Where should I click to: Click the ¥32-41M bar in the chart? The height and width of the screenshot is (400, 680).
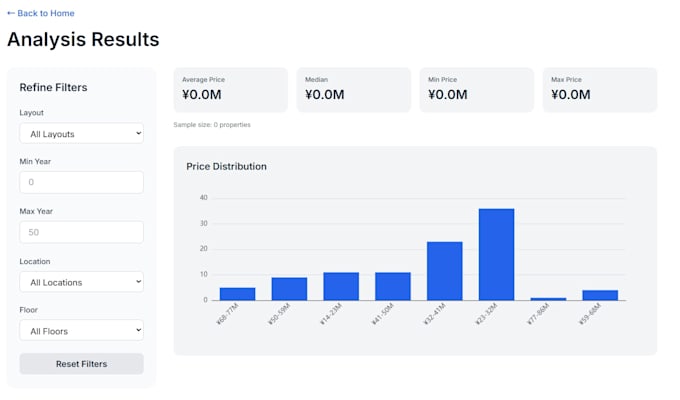pos(445,271)
